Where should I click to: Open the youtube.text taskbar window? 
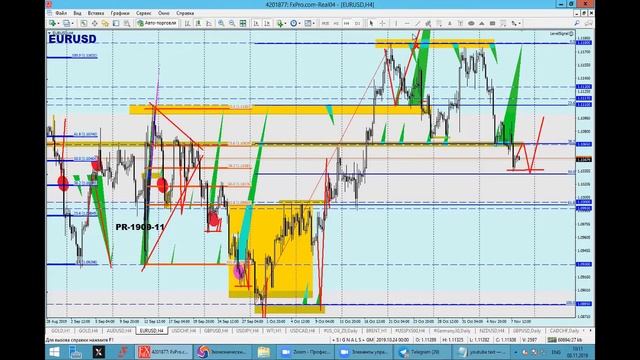click(482, 352)
